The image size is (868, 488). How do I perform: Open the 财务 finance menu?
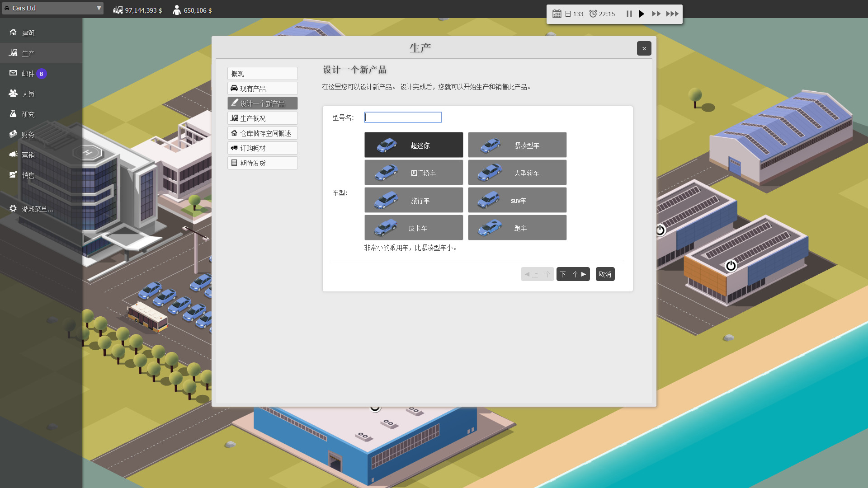[x=41, y=134]
